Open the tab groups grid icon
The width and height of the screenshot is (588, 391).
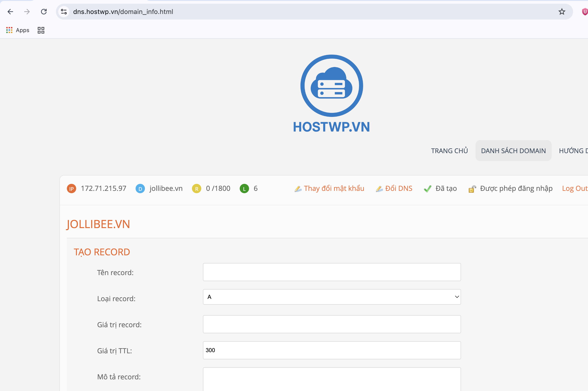click(41, 30)
